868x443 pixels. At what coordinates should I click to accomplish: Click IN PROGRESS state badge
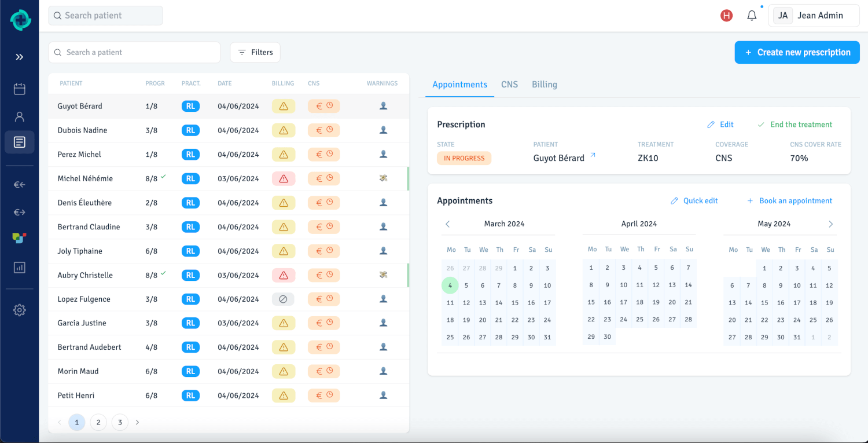click(464, 158)
